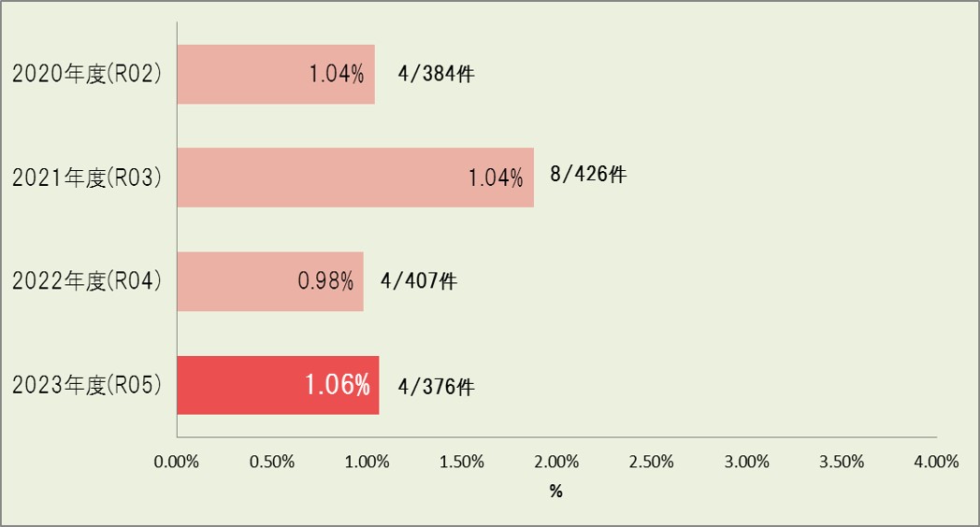Select the 8/426件 data label
This screenshot has width=980, height=527.
coord(588,174)
